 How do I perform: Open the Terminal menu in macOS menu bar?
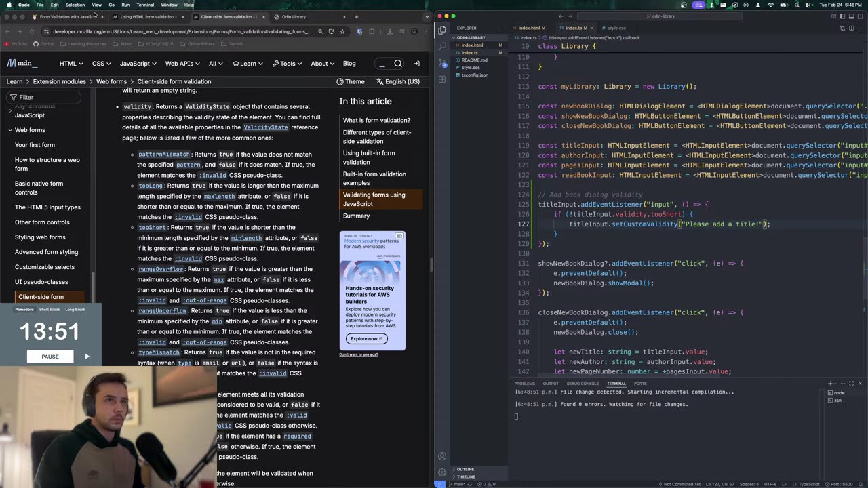pyautogui.click(x=145, y=5)
